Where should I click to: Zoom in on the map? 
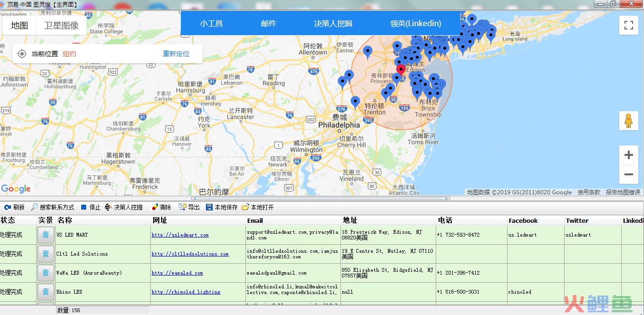(x=628, y=155)
